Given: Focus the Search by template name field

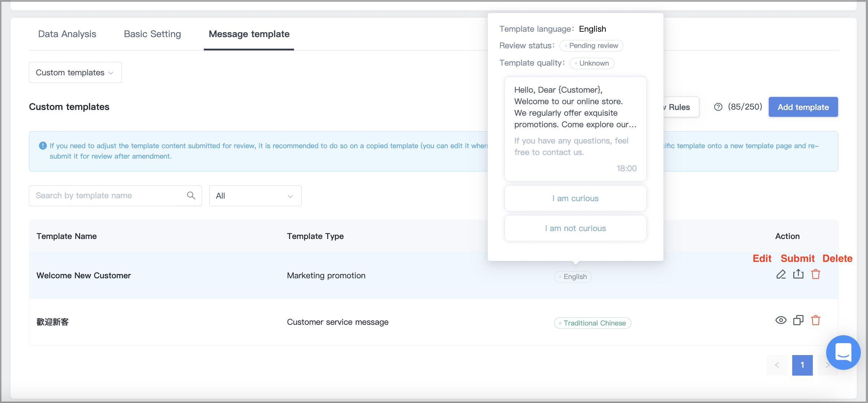Looking at the screenshot, I should point(115,196).
